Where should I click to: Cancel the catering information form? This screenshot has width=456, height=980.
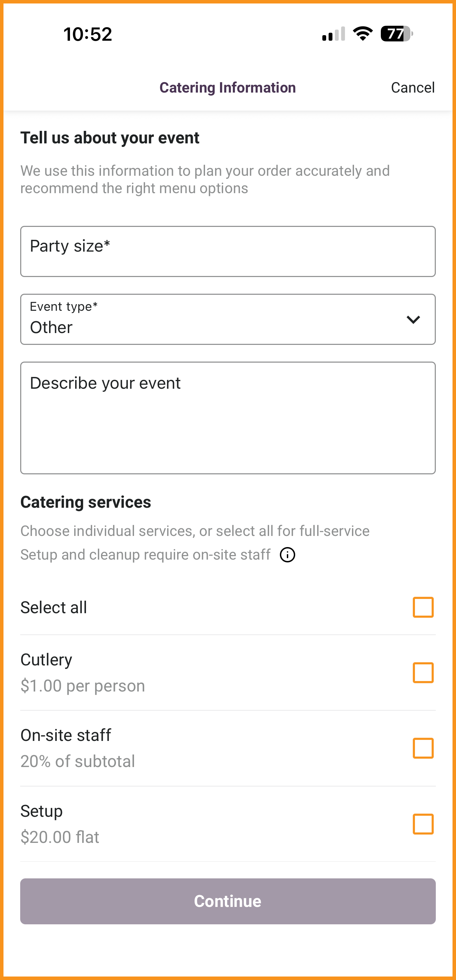tap(412, 87)
